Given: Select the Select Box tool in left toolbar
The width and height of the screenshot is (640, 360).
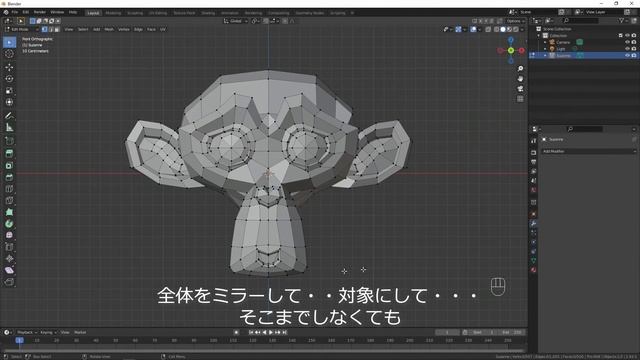Looking at the screenshot, I should click(x=9, y=42).
